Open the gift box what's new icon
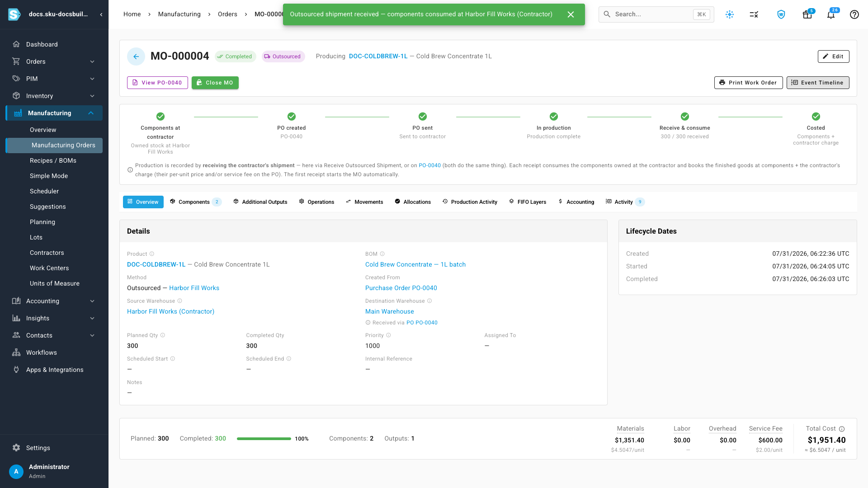868x488 pixels. click(807, 14)
